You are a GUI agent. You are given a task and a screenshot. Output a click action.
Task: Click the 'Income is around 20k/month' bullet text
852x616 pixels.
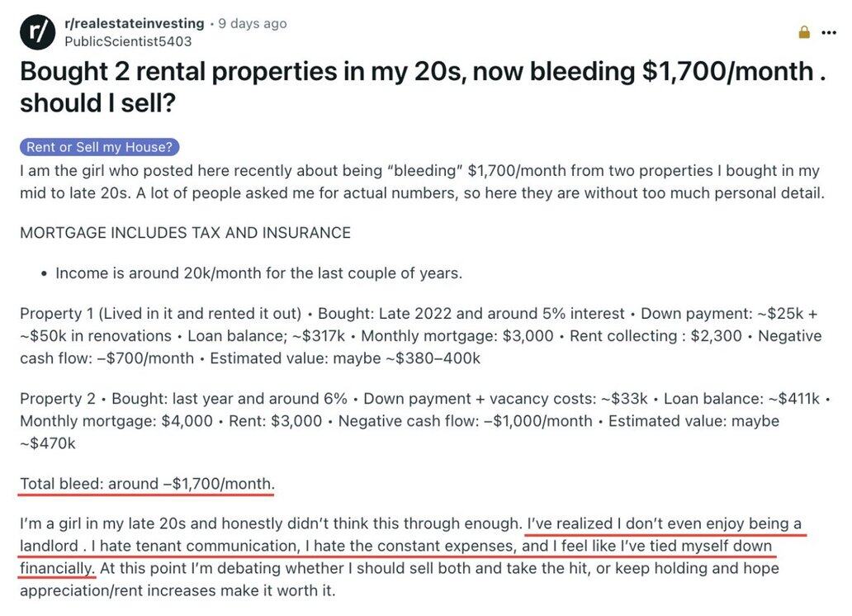(x=258, y=273)
